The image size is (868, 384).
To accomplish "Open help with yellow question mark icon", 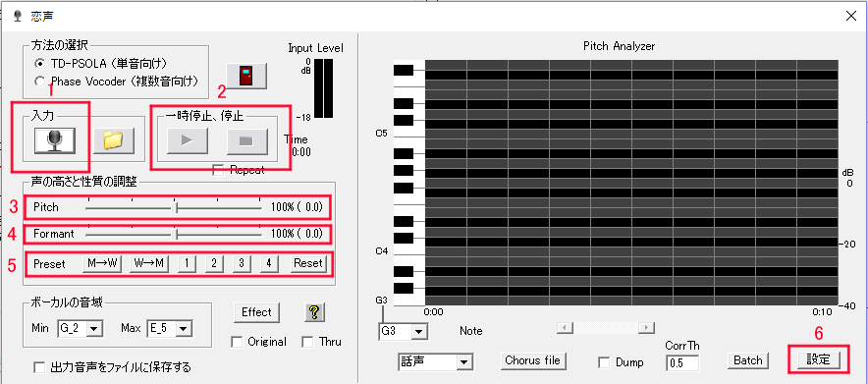I will pyautogui.click(x=314, y=312).
